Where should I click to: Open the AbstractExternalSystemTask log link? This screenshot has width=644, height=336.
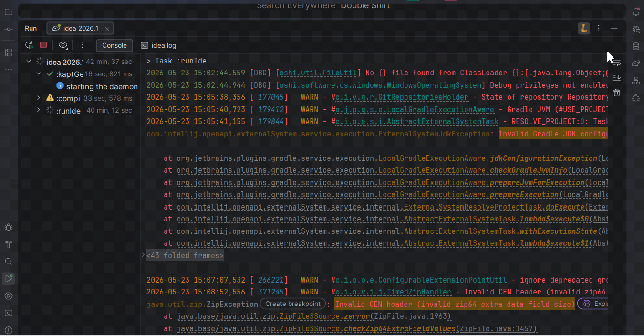coord(416,122)
